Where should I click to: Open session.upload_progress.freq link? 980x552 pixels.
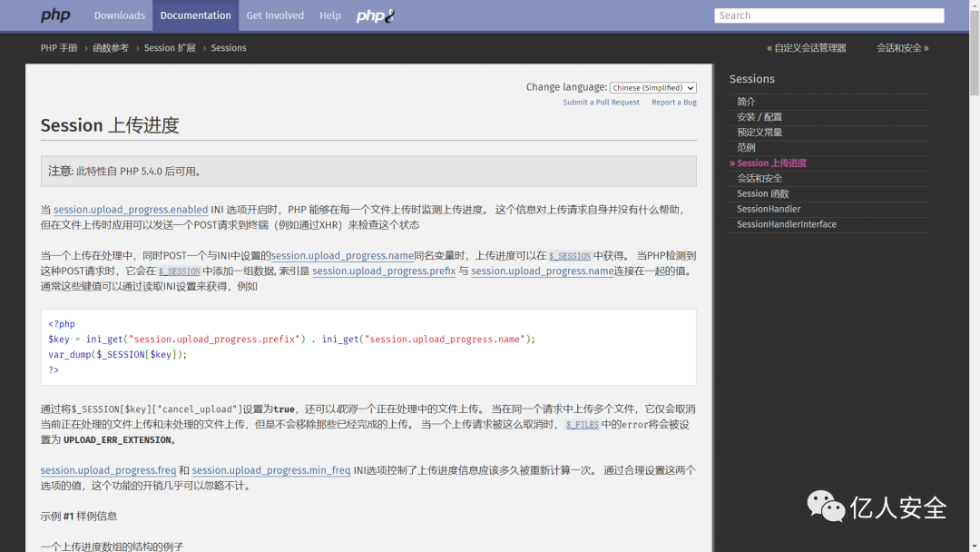[x=108, y=470]
